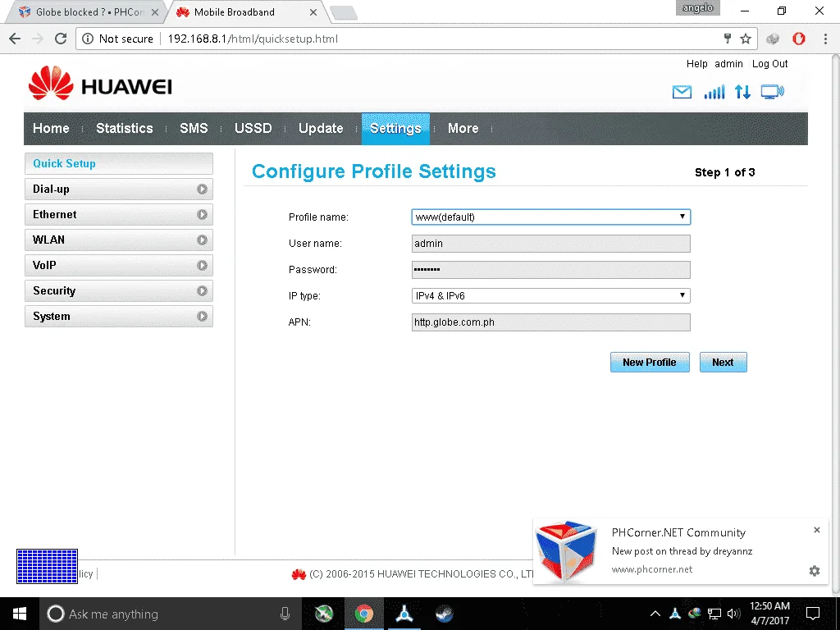Open the SMS menu tab

click(194, 129)
